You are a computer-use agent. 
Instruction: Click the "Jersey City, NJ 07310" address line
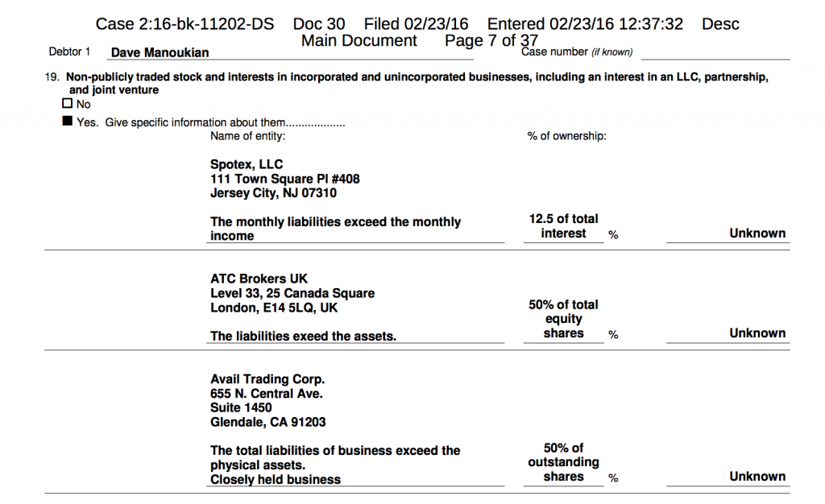coord(273,193)
